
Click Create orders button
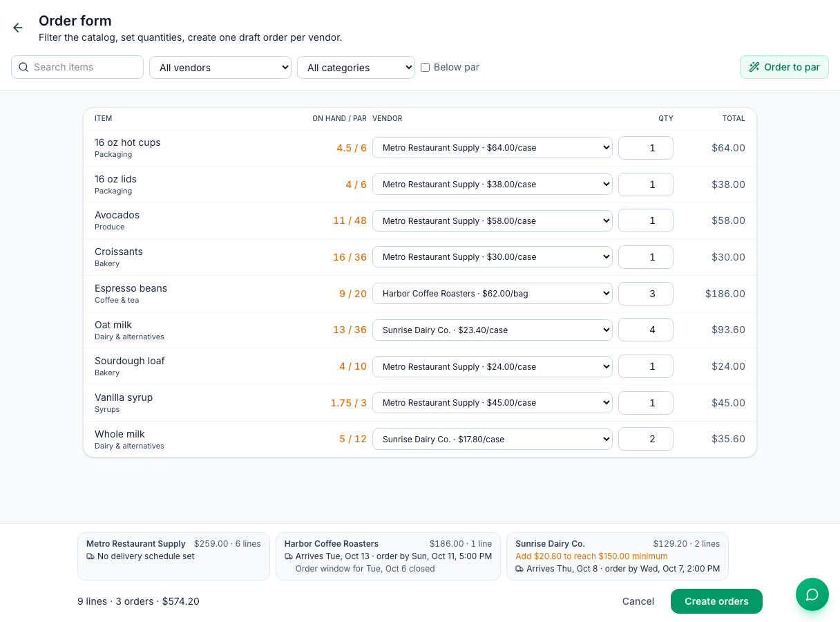716,601
